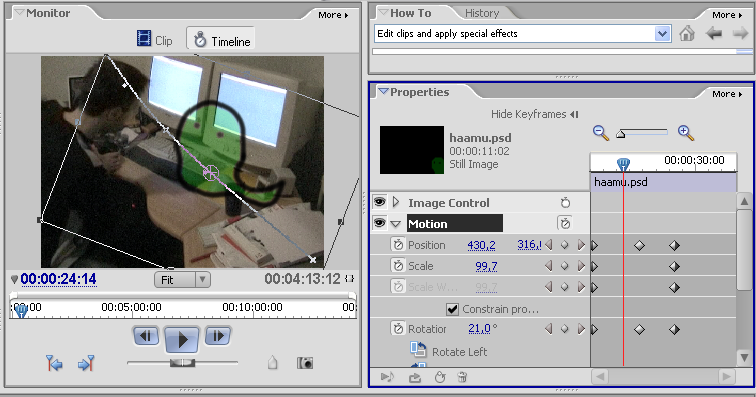This screenshot has height=397, width=756.
Task: Step forward one frame
Action: [218, 336]
